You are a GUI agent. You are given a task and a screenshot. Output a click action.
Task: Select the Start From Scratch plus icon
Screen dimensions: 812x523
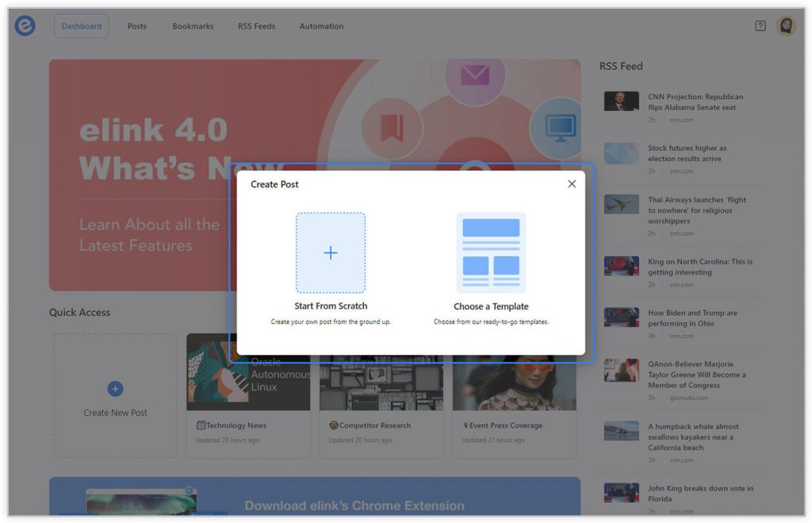pos(329,252)
